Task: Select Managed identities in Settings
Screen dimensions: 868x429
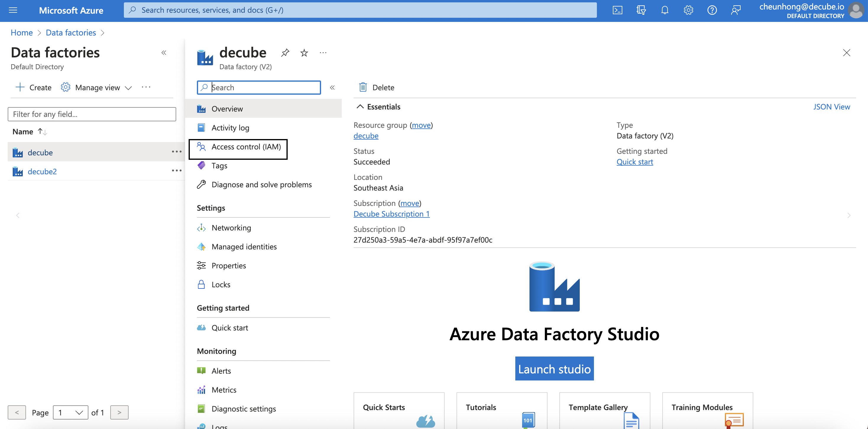Action: 244,246
